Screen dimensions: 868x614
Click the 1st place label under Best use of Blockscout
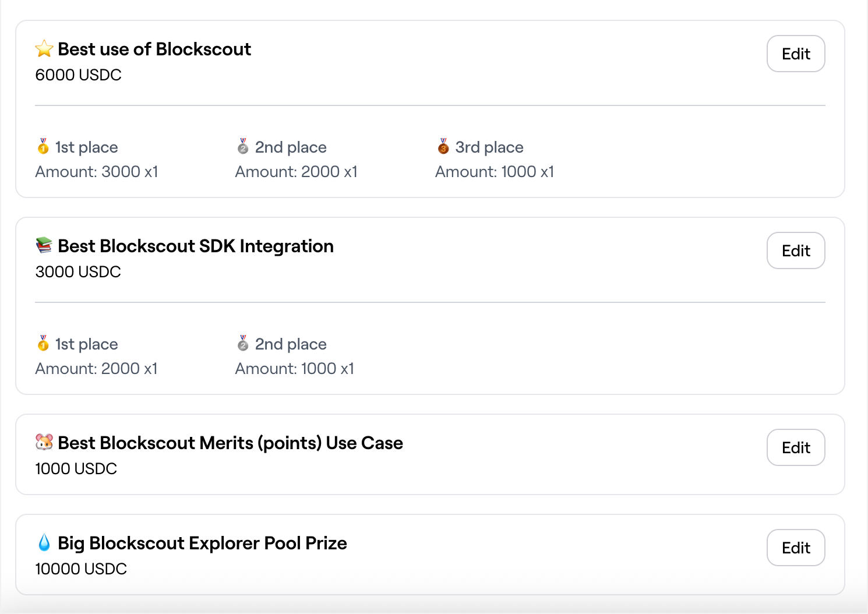(x=86, y=147)
